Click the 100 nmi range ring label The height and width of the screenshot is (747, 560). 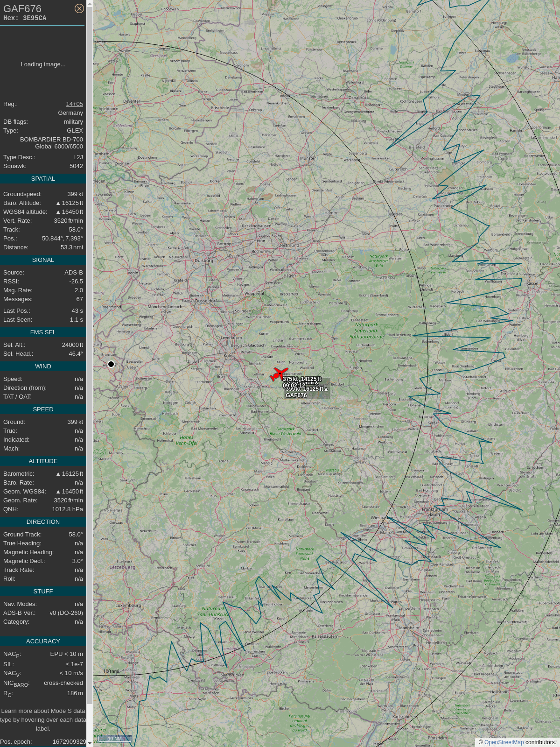pos(111,671)
